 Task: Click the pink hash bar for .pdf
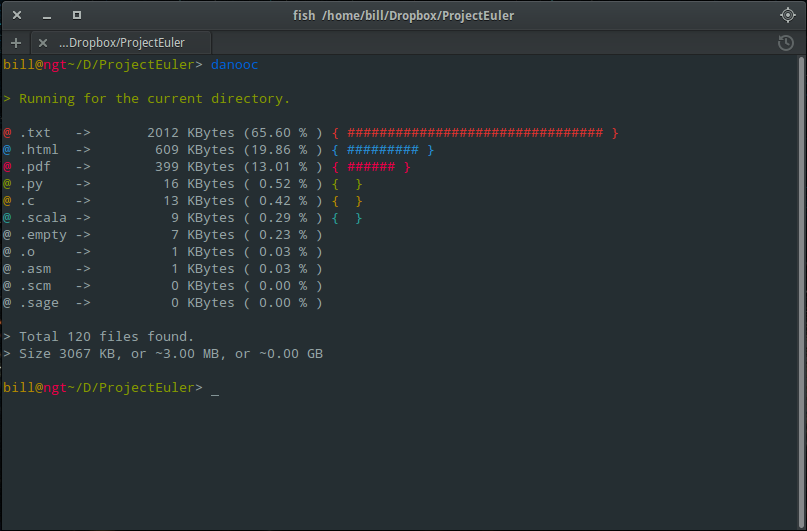click(x=371, y=167)
